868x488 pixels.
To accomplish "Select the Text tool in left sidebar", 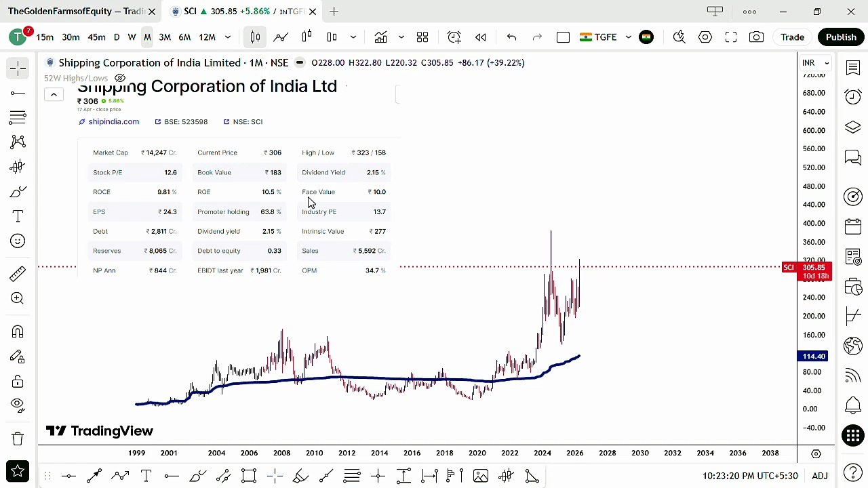I will click(x=18, y=216).
